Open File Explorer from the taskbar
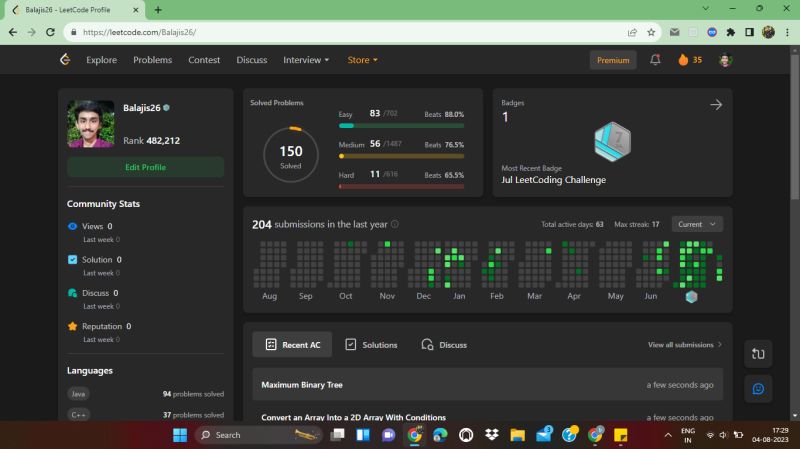 [517, 435]
